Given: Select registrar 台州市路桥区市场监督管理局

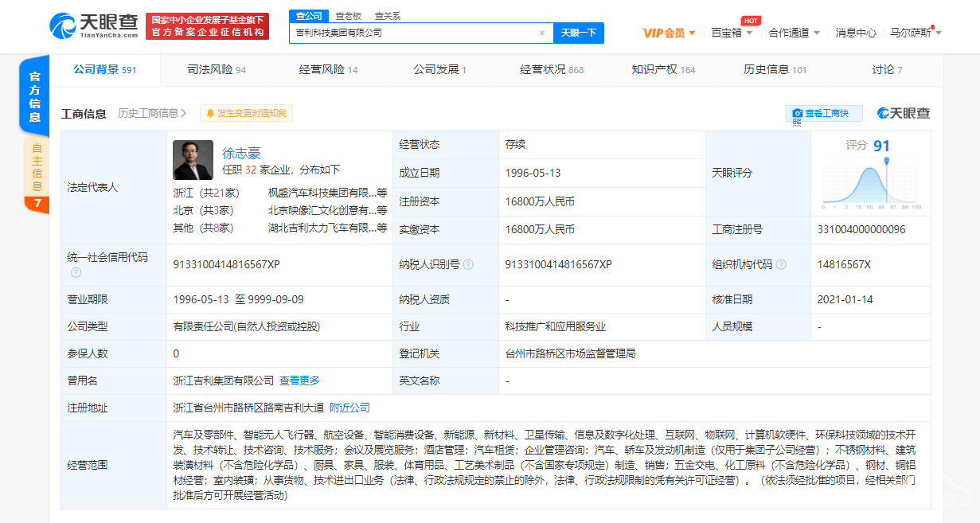Looking at the screenshot, I should 570,353.
